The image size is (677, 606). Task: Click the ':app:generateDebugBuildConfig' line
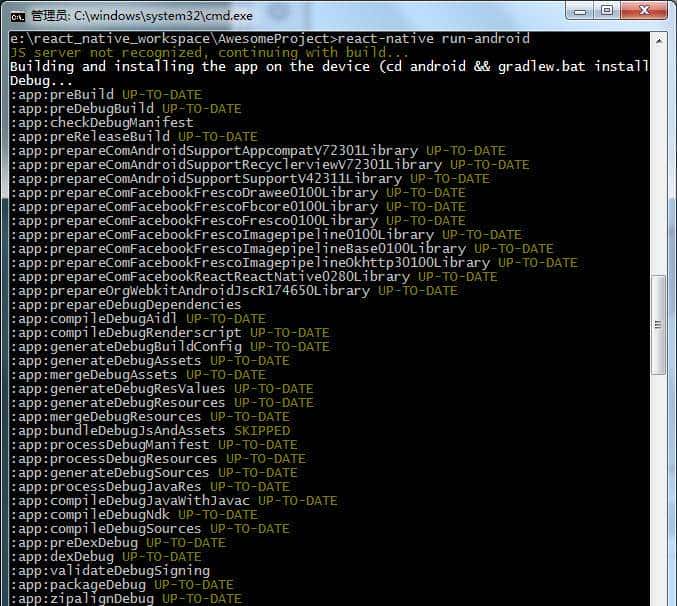[x=170, y=347]
